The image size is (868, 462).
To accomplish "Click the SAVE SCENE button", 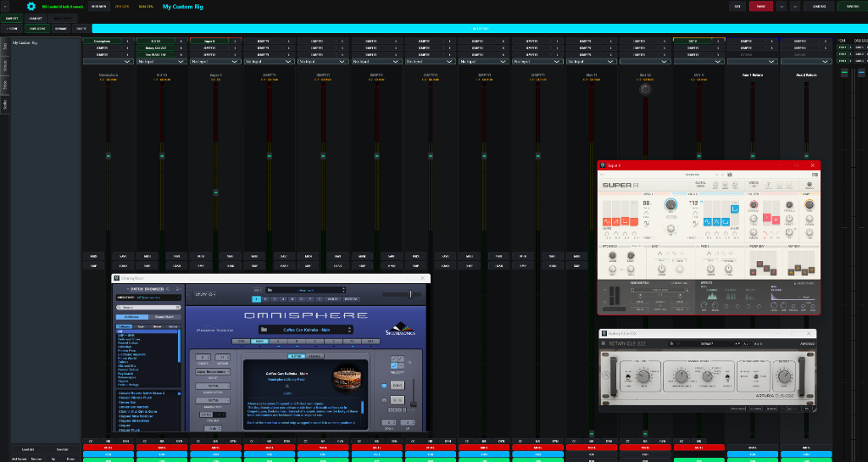I will click(37, 29).
